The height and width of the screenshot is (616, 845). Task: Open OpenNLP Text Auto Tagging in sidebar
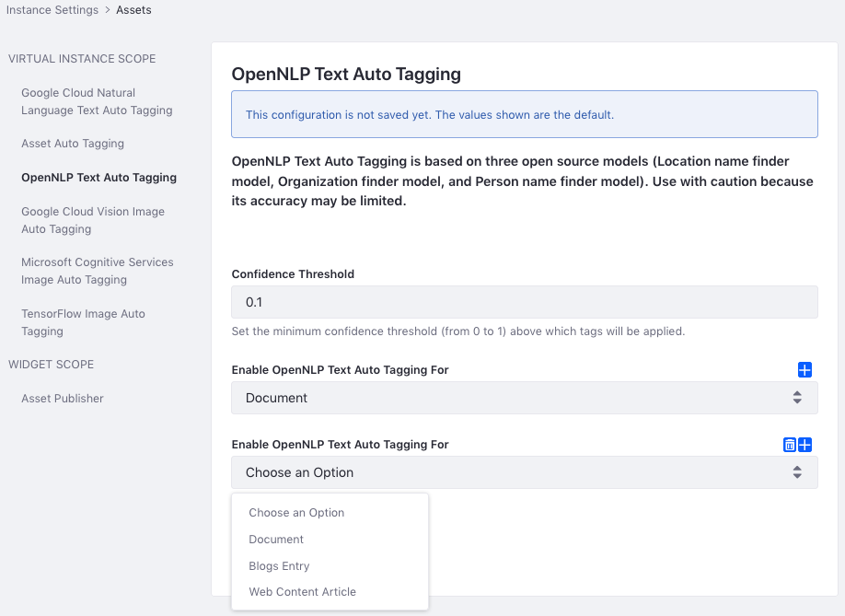pos(98,178)
